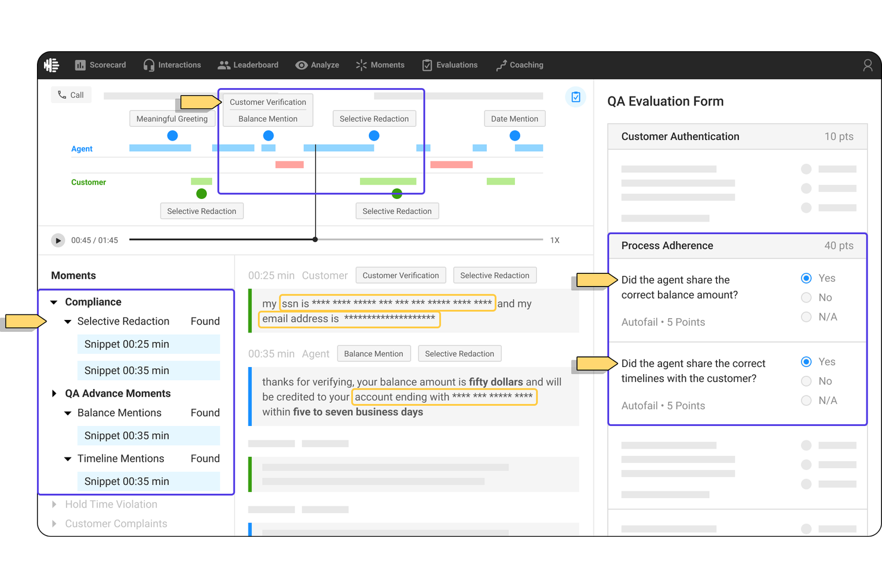
Task: Open the Scorecard tab
Action: coord(100,65)
